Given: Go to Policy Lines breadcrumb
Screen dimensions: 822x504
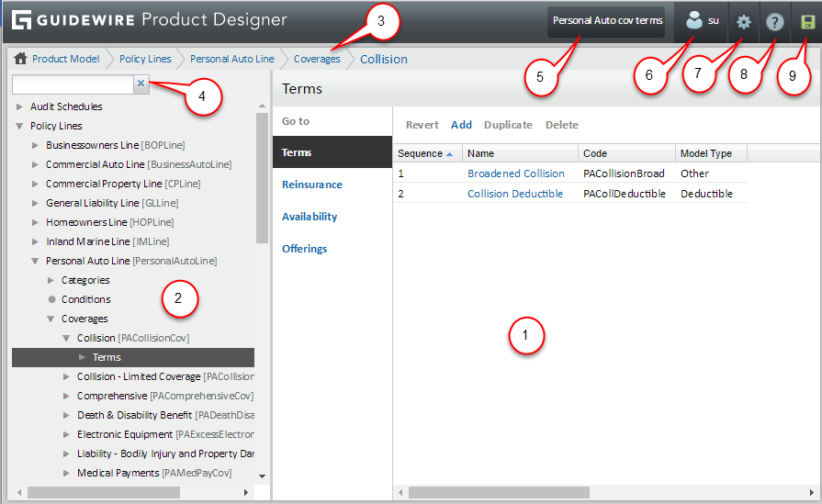Looking at the screenshot, I should pos(145,59).
